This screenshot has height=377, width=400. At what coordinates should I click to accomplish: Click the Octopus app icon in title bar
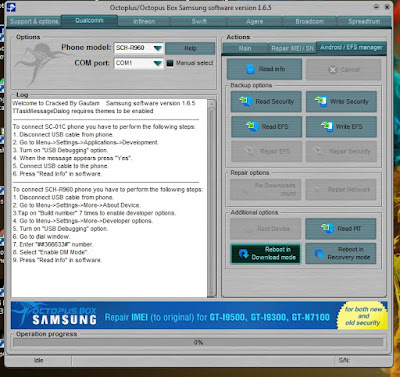click(x=11, y=7)
